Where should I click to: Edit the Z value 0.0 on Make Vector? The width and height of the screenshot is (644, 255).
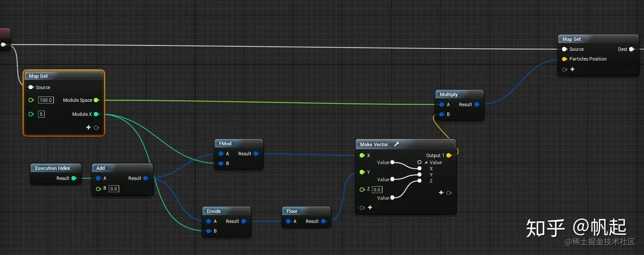pyautogui.click(x=377, y=190)
